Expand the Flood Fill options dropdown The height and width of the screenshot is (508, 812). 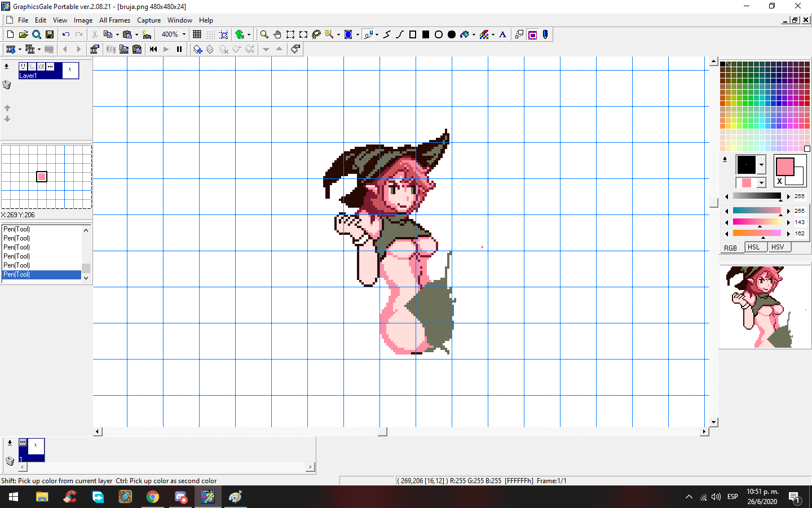tap(474, 34)
